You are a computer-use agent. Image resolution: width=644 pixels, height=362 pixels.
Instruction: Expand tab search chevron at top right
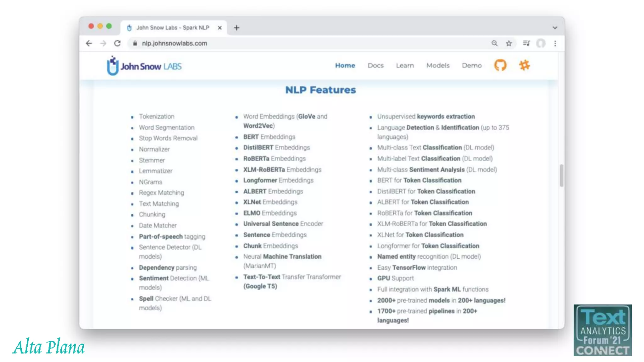tap(555, 28)
